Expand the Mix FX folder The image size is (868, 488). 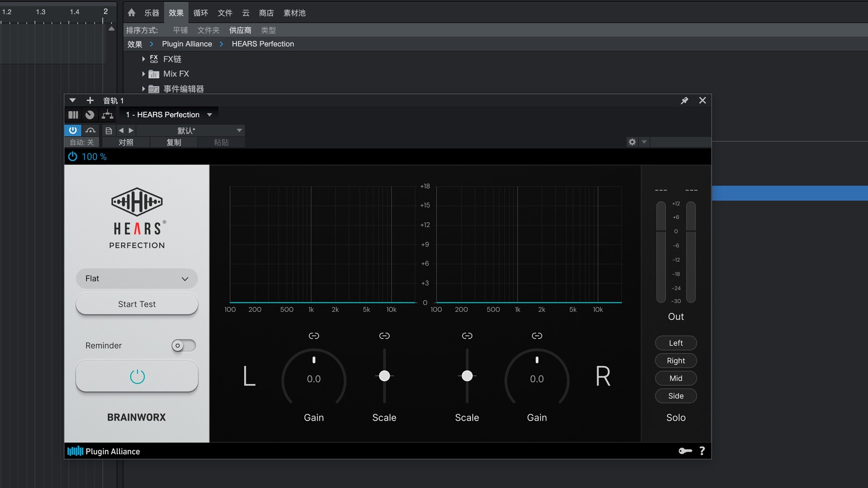[143, 74]
